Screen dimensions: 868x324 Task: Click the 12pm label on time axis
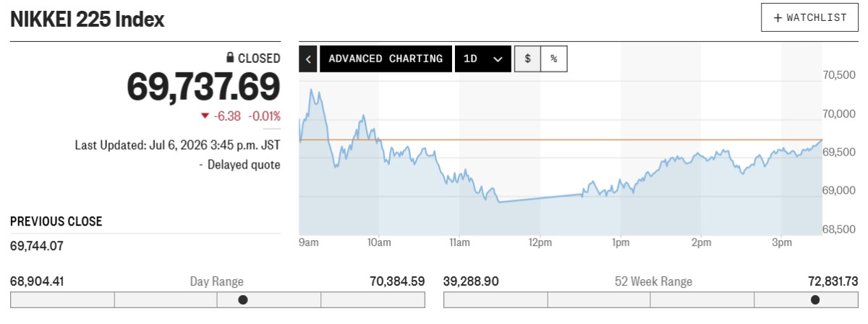pos(540,242)
